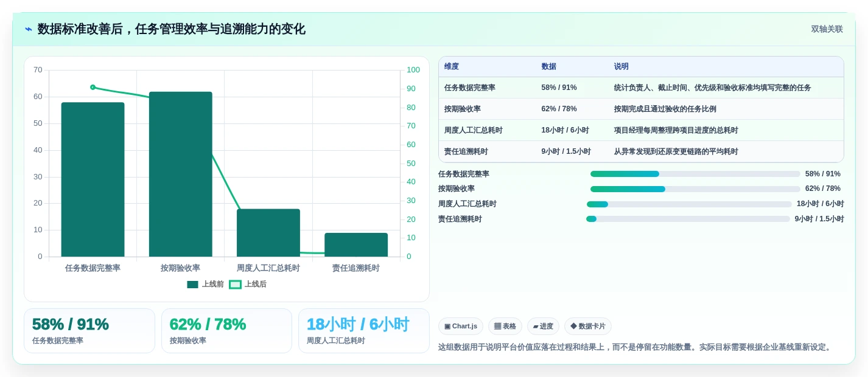Click the 任务数据完整率 label in the progress list

click(464, 174)
